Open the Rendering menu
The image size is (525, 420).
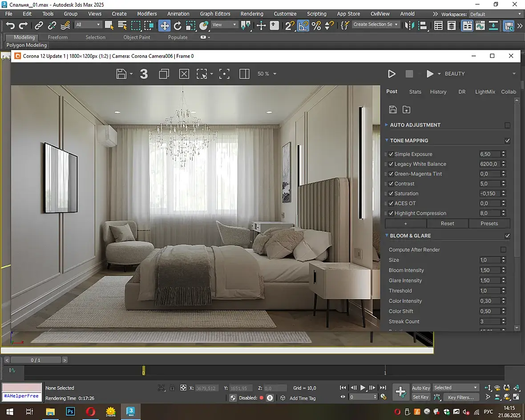[x=252, y=14]
